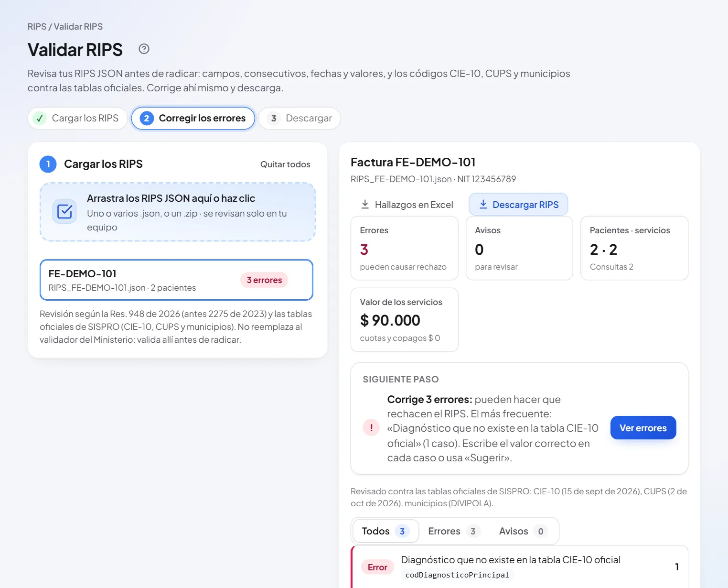Click the codDiagnosticoPrincipal field tag
The height and width of the screenshot is (588, 728).
457,575
